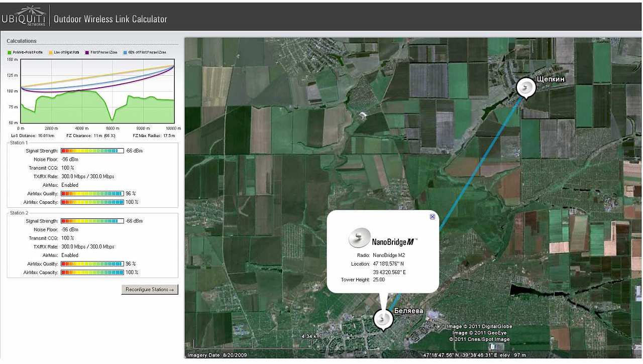Click the Ubiquiti Networks logo
This screenshot has height=364, width=643.
[x=24, y=17]
